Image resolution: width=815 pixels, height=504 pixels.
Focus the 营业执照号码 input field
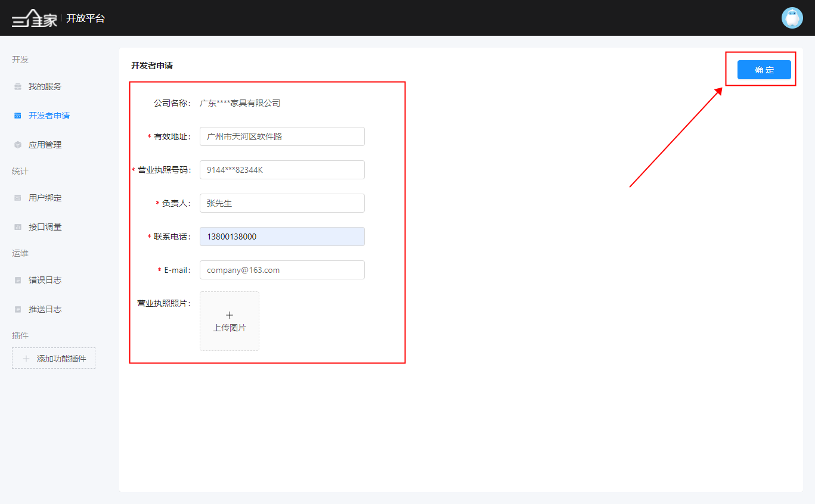coord(282,170)
